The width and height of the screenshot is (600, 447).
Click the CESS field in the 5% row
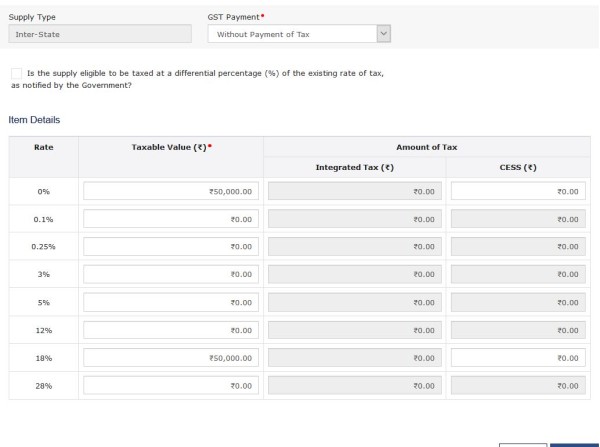(519, 301)
